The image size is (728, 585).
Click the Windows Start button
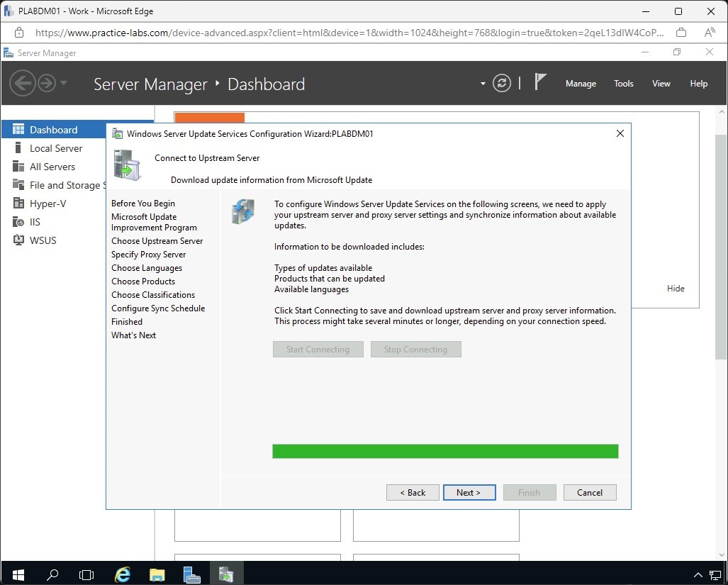point(18,574)
